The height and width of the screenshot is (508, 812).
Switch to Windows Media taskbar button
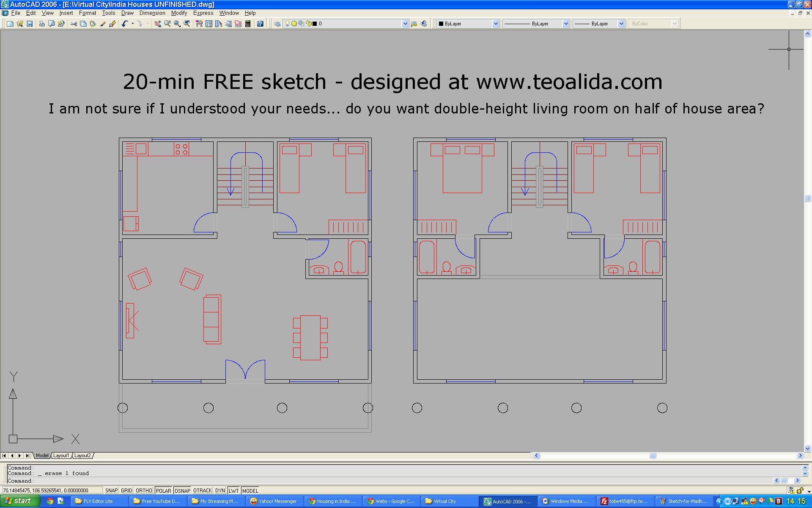(x=566, y=501)
